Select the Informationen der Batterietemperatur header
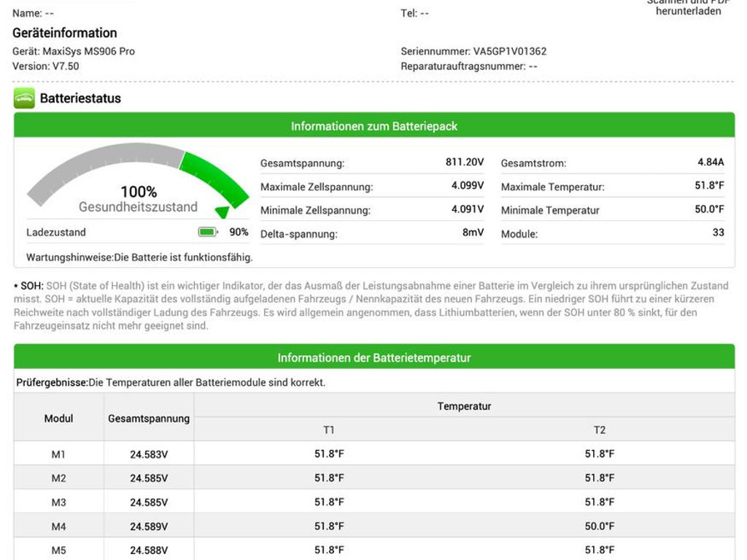 click(374, 358)
